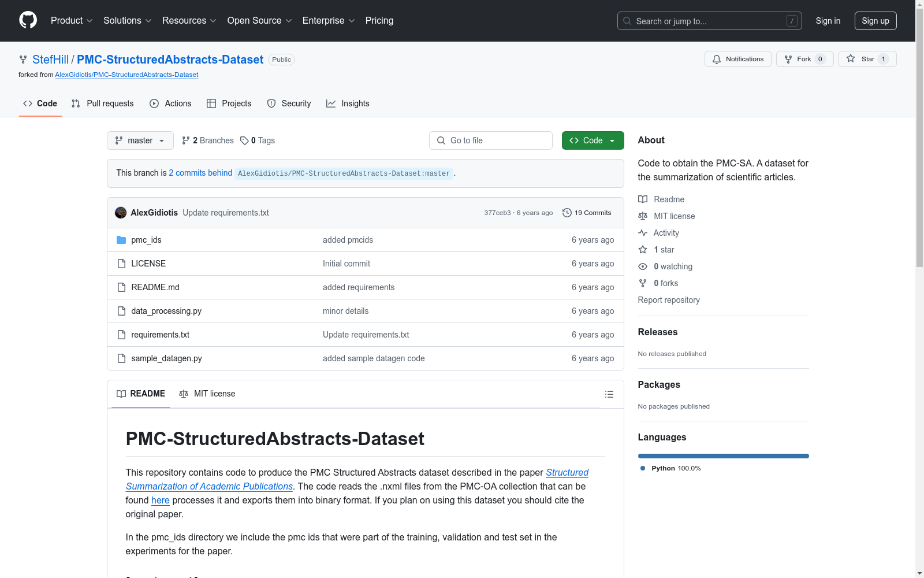Expand the Solutions menu
The width and height of the screenshot is (924, 578).
(128, 20)
